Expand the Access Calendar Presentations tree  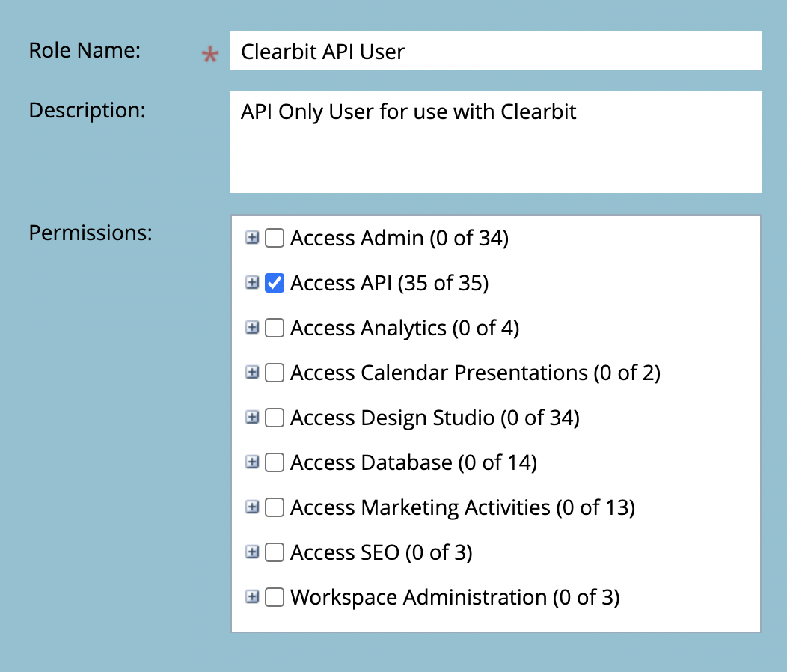252,373
